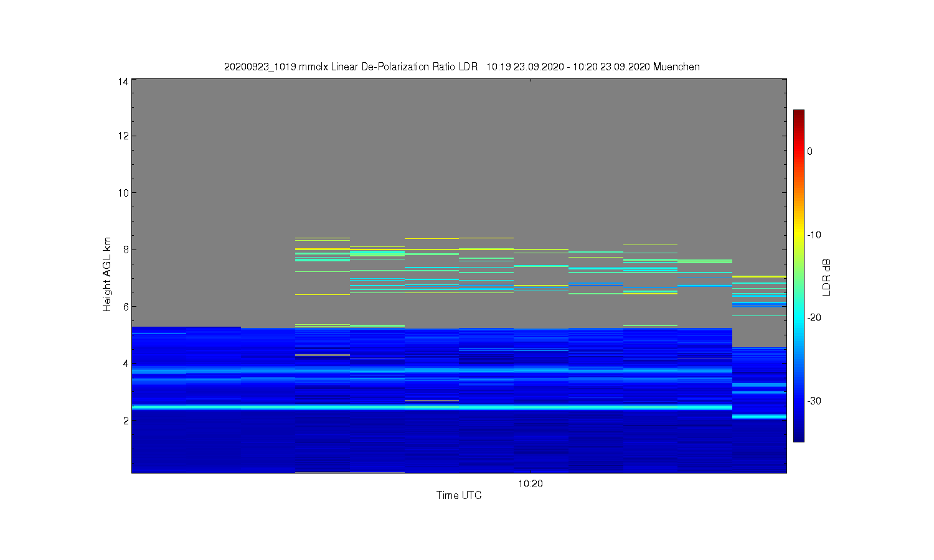This screenshot has height=560, width=934.
Task: Click the 2 tick on height axis
Action: tap(126, 421)
